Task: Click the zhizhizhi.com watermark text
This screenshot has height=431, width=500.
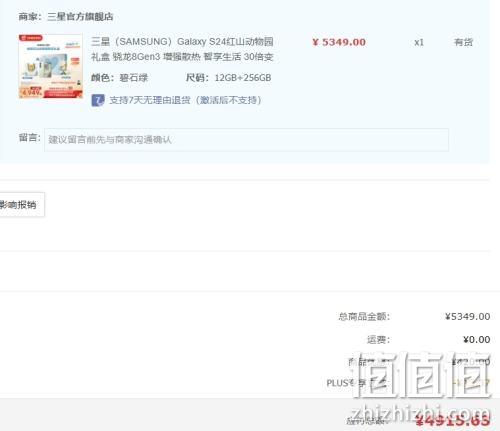Action: [421, 412]
